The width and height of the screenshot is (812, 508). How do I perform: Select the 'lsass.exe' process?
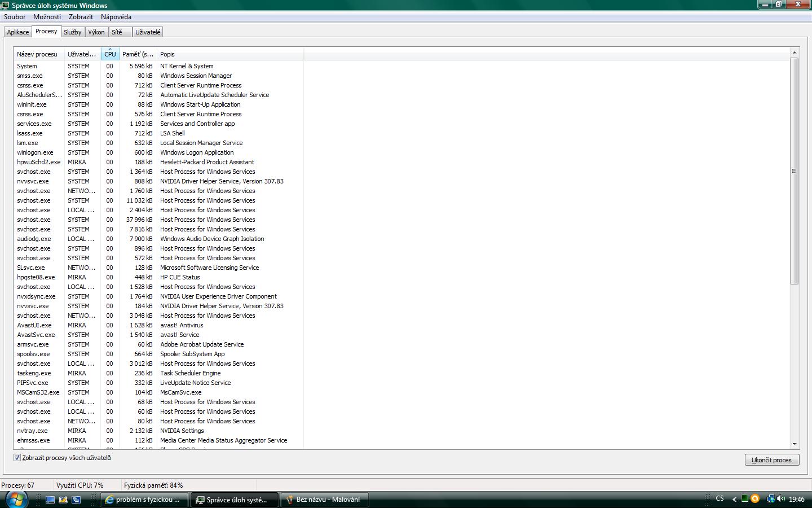(158, 133)
